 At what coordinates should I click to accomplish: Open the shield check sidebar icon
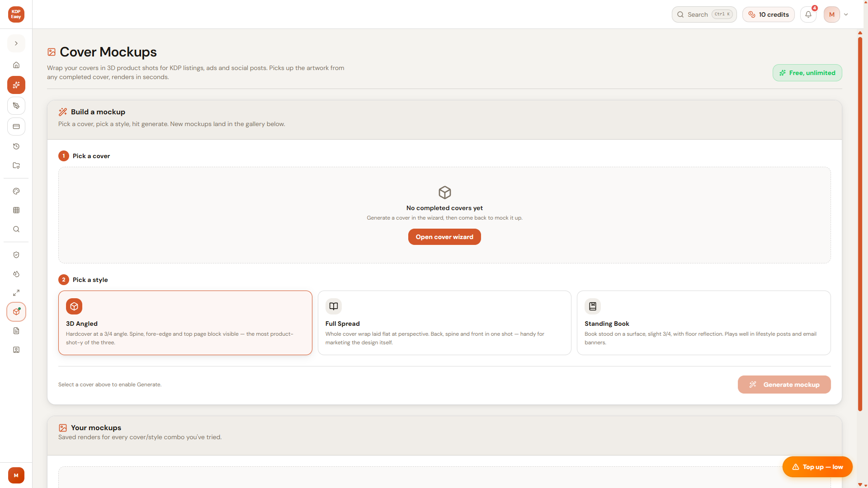pos(16,255)
